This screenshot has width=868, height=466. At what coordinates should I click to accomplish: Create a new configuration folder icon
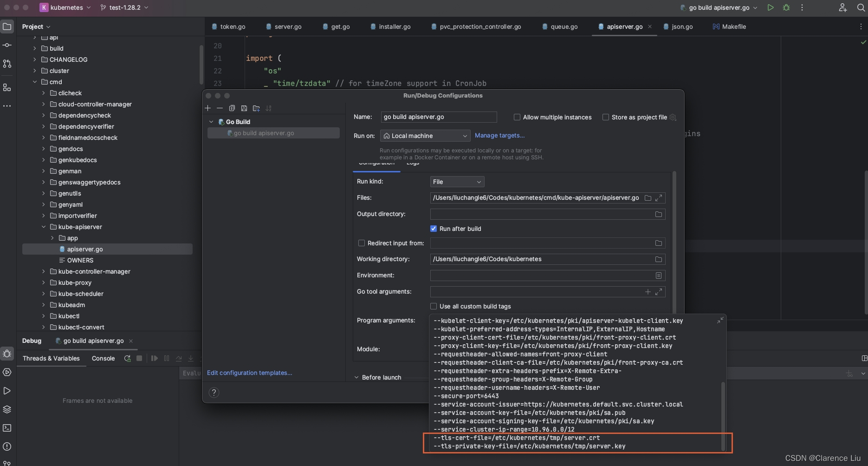(x=256, y=108)
